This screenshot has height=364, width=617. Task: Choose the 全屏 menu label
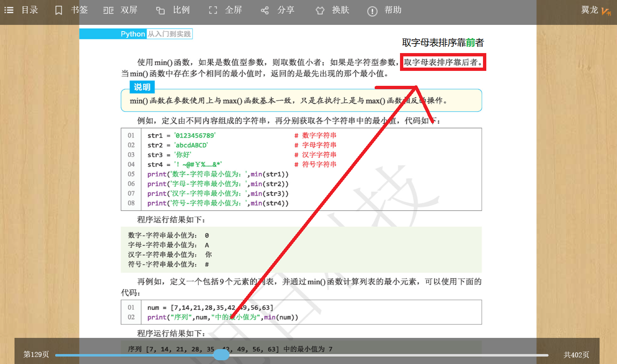click(x=233, y=10)
